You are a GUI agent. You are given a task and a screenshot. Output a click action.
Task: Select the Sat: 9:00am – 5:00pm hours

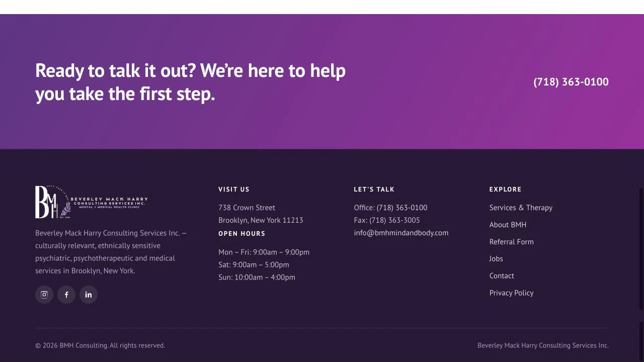click(254, 265)
